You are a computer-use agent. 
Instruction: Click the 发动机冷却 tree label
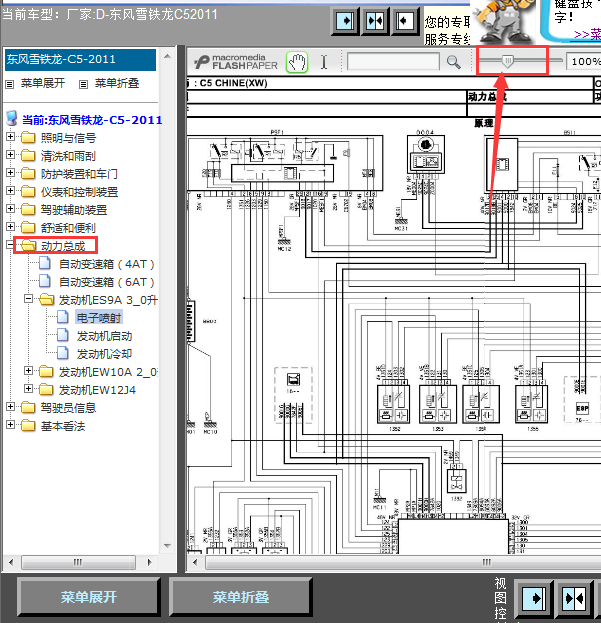point(104,354)
